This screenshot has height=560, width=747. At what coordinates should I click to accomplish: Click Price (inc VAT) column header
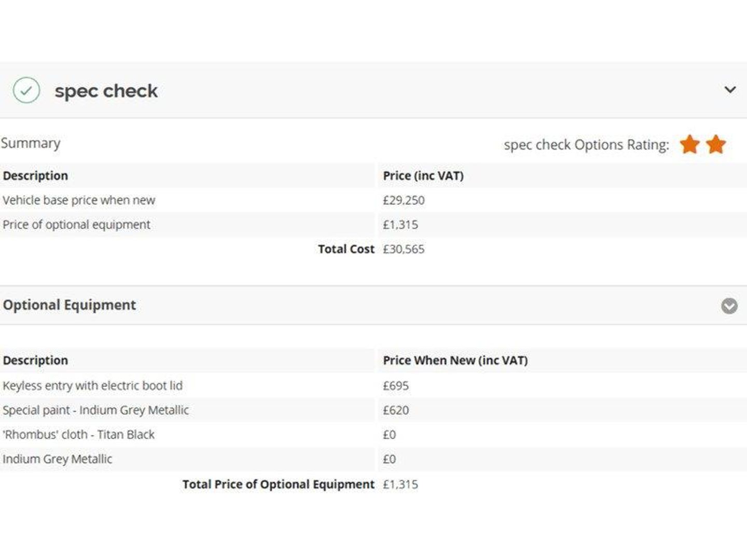(x=423, y=176)
